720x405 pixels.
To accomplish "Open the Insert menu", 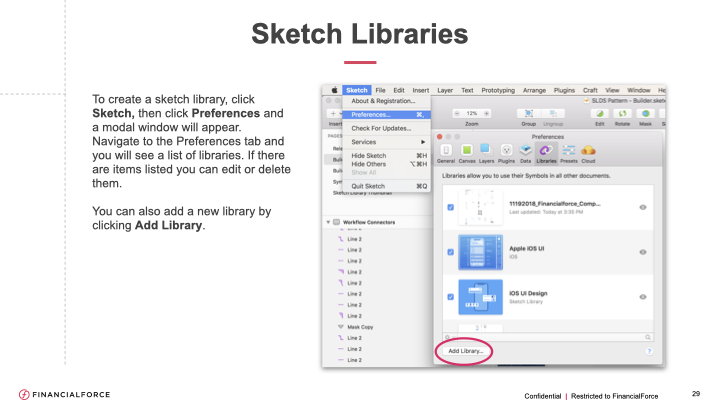I will [421, 90].
